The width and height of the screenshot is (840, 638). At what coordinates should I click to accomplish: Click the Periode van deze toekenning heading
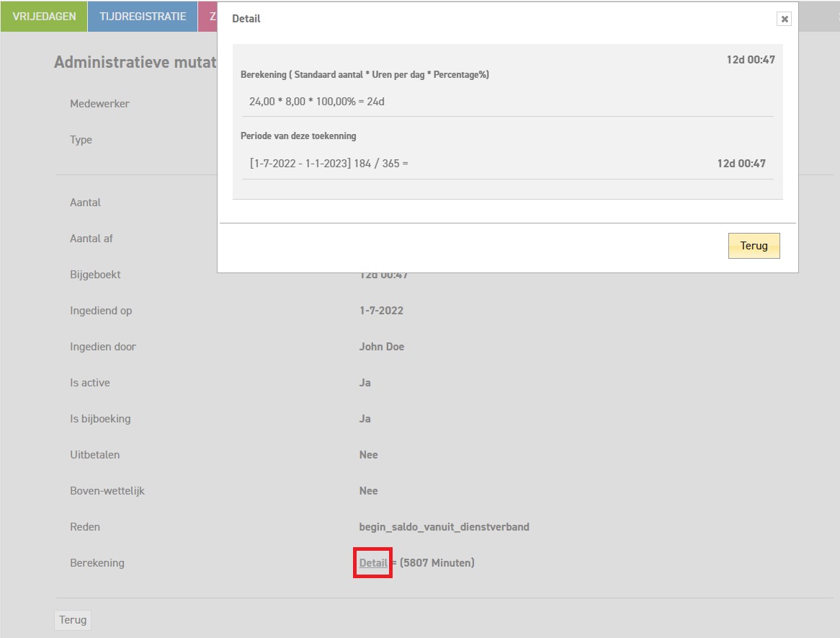tap(298, 136)
